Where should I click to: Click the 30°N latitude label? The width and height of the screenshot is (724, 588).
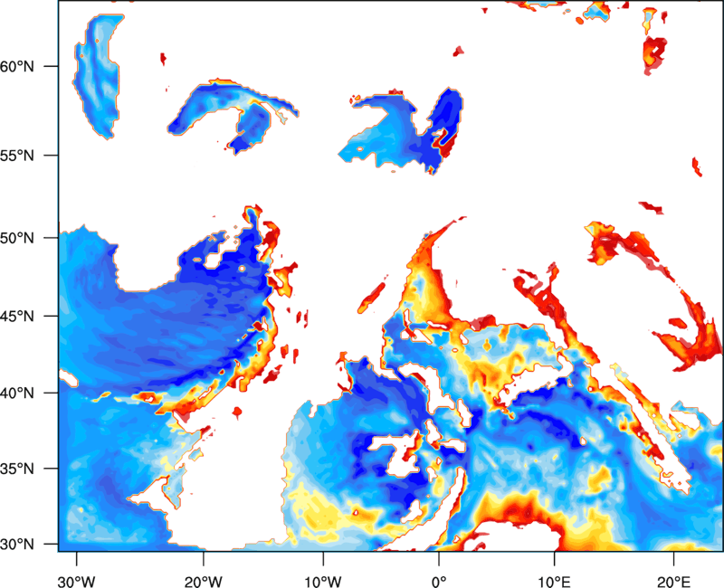pos(17,545)
